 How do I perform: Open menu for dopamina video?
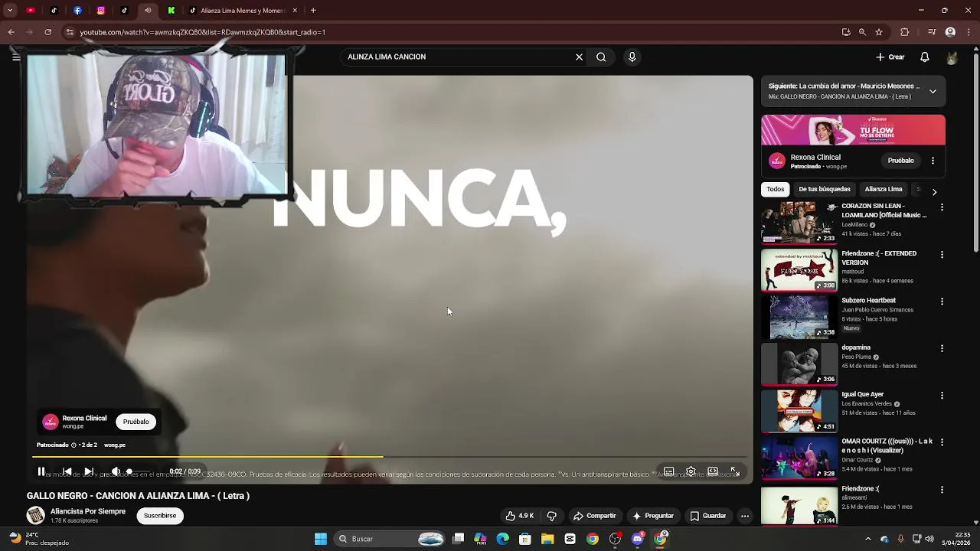[942, 348]
